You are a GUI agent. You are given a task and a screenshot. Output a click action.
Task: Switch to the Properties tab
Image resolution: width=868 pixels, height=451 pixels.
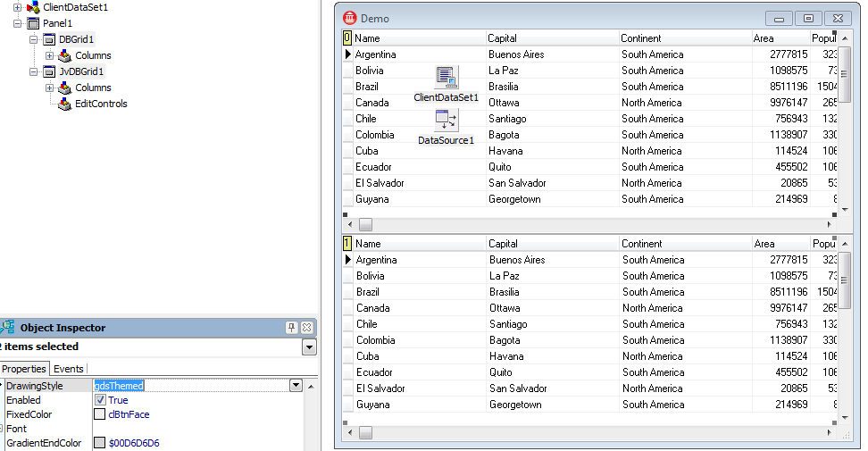(24, 369)
